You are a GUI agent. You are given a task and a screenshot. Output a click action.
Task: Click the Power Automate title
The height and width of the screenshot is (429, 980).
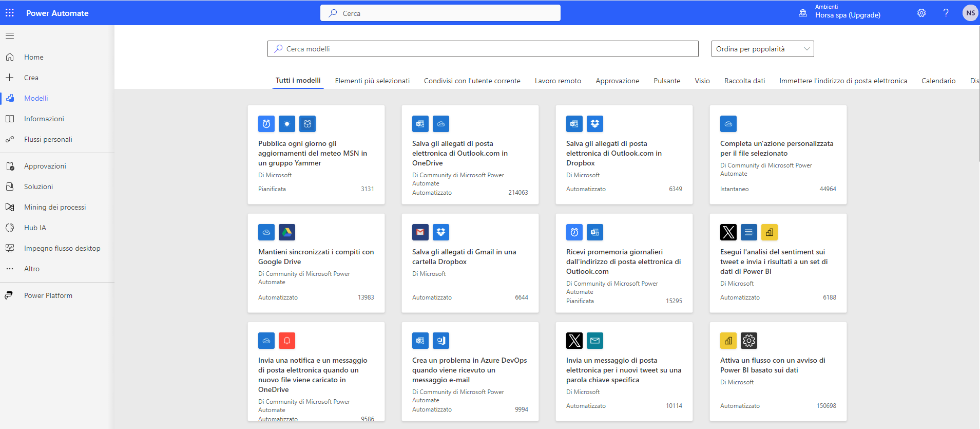57,13
